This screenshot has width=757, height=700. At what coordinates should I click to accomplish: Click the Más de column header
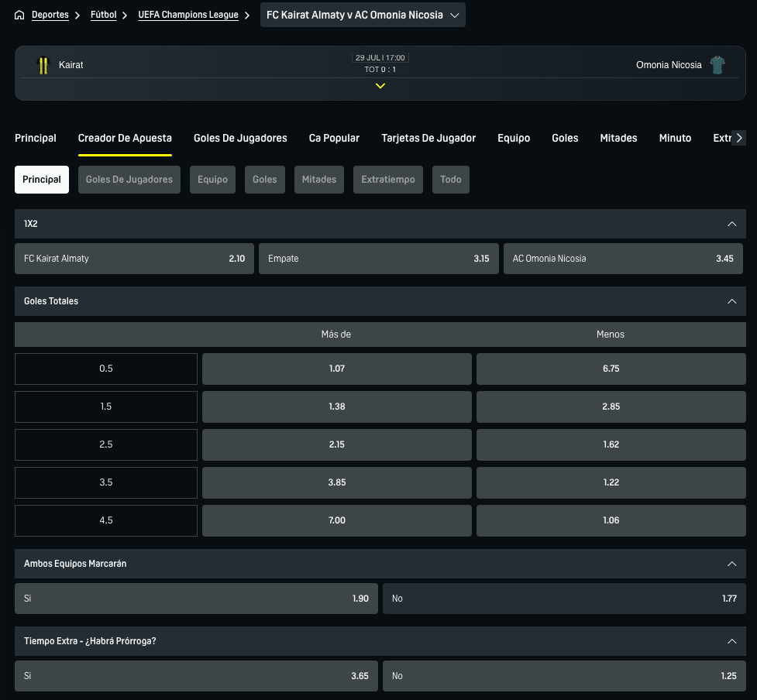(336, 335)
